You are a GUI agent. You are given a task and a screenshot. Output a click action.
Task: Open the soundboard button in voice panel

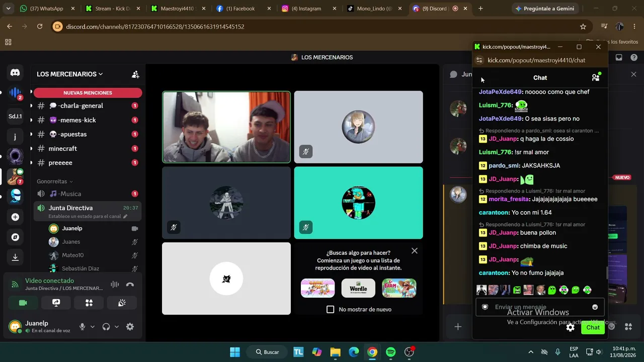tap(122, 303)
